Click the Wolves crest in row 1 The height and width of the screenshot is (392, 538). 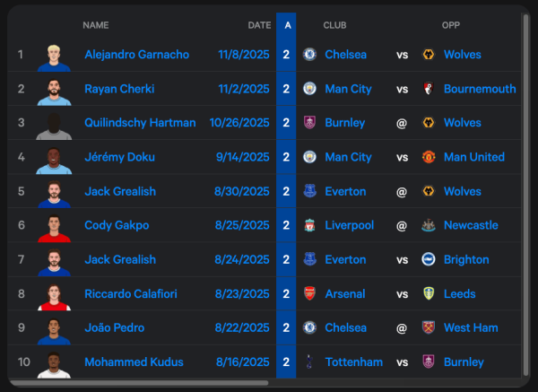click(x=429, y=55)
